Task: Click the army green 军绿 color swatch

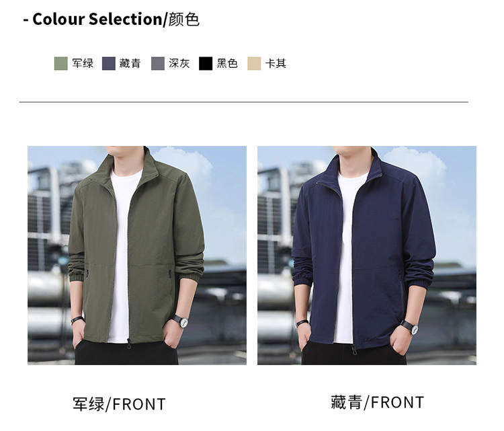Action: (x=60, y=63)
